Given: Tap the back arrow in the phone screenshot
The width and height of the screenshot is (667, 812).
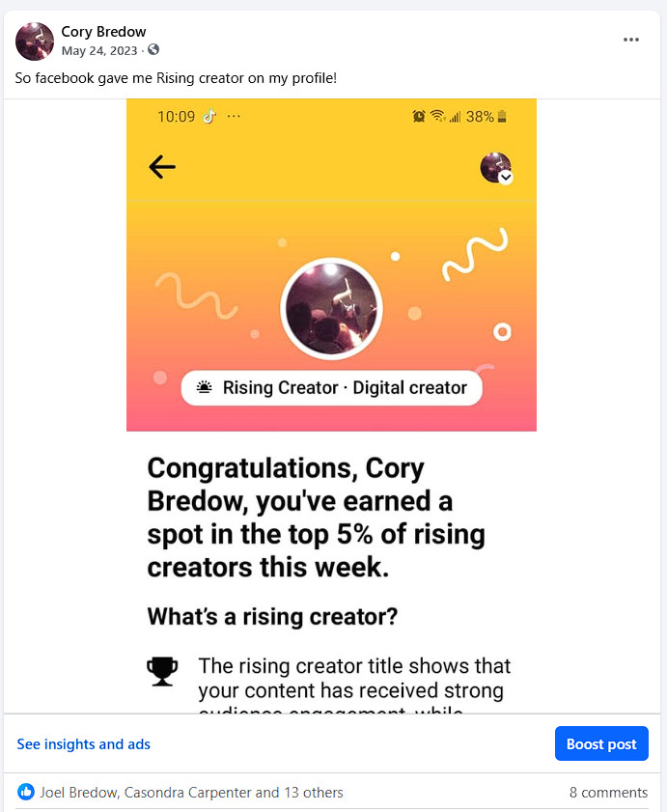Looking at the screenshot, I should (x=162, y=167).
